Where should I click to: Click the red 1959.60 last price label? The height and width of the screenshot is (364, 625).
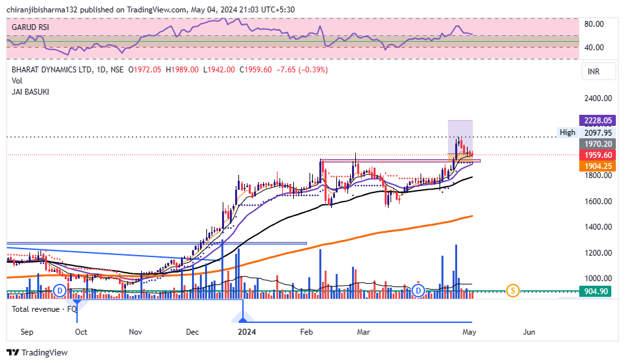pyautogui.click(x=598, y=155)
